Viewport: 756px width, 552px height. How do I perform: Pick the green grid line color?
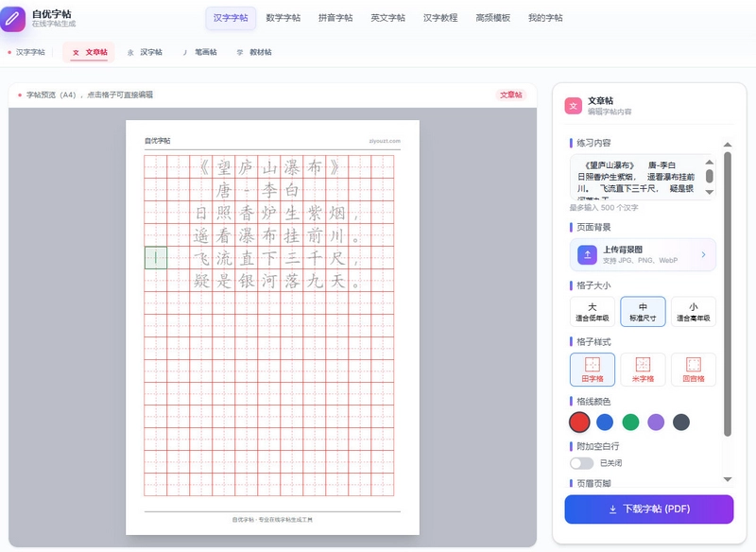pyautogui.click(x=630, y=423)
